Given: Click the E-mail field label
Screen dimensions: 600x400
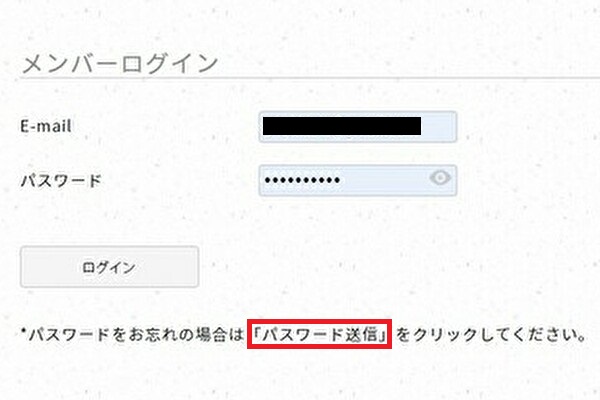Looking at the screenshot, I should [46, 126].
